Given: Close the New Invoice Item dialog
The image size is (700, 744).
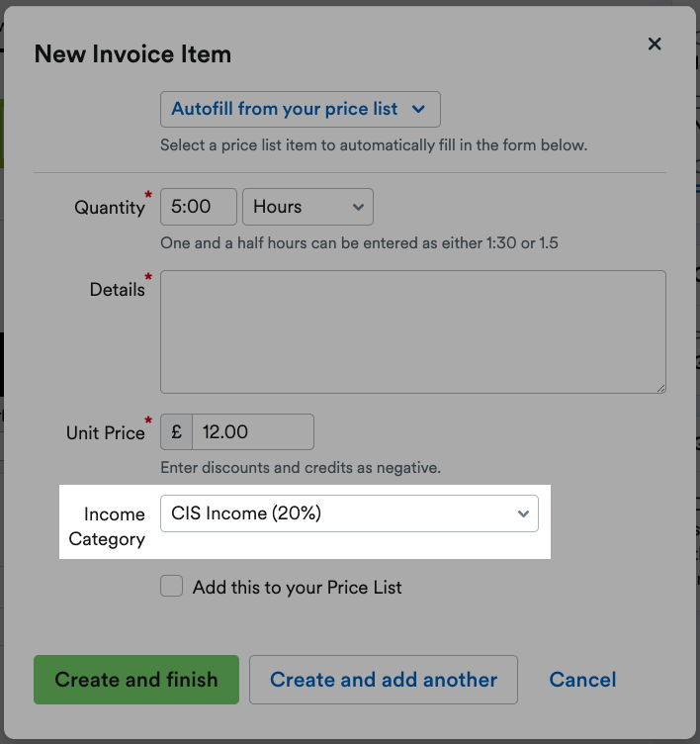Looking at the screenshot, I should coord(655,45).
